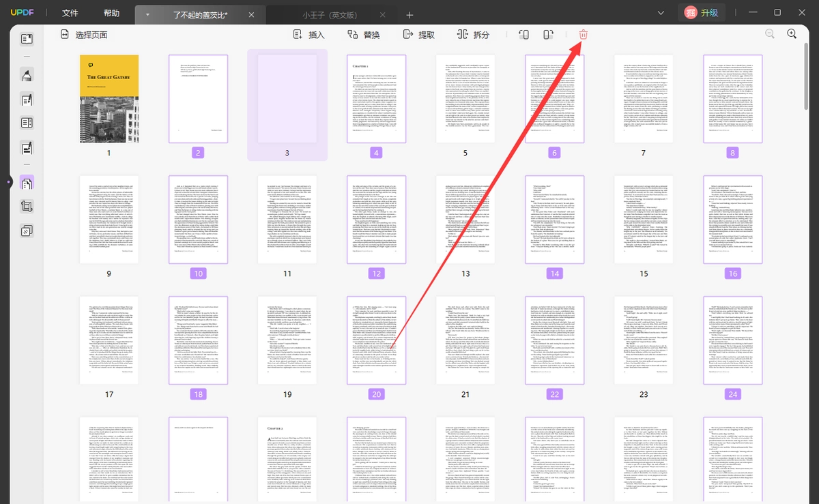Delete selected pages with trash icon
This screenshot has height=504, width=819.
pyautogui.click(x=584, y=35)
